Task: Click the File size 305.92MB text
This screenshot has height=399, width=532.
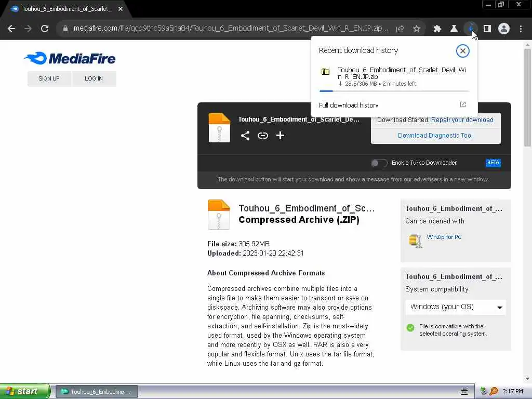Action: [x=238, y=244]
